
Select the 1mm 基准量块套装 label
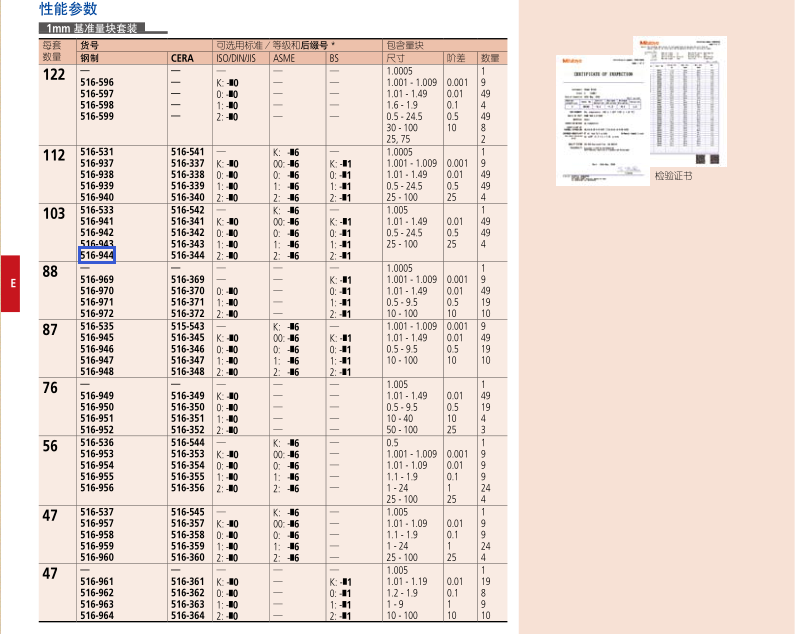[x=92, y=28]
